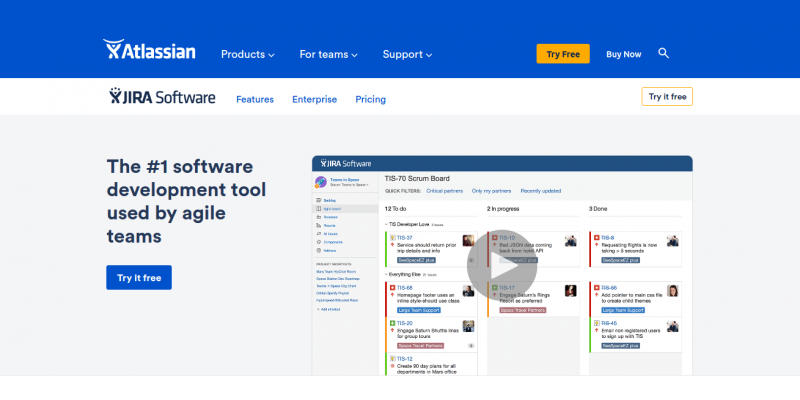Viewport: 800px width, 400px height.
Task: Click the outlined Try it free button
Action: coord(667,96)
